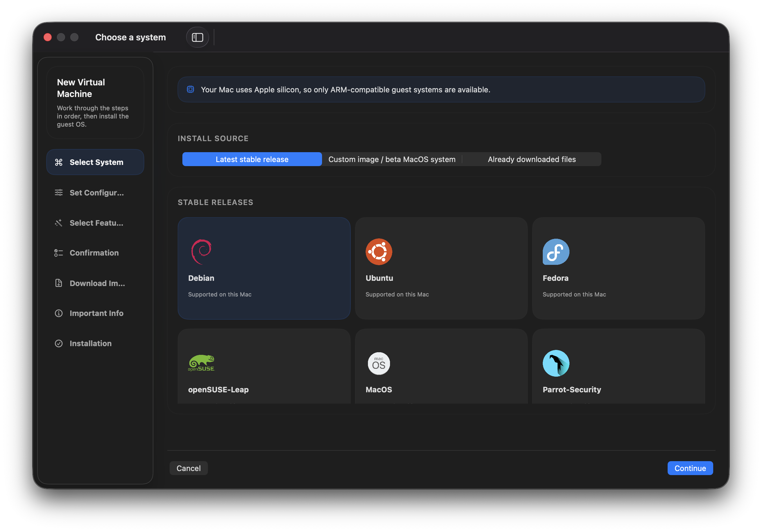Click the magic wand icon beside Select Features

59,223
